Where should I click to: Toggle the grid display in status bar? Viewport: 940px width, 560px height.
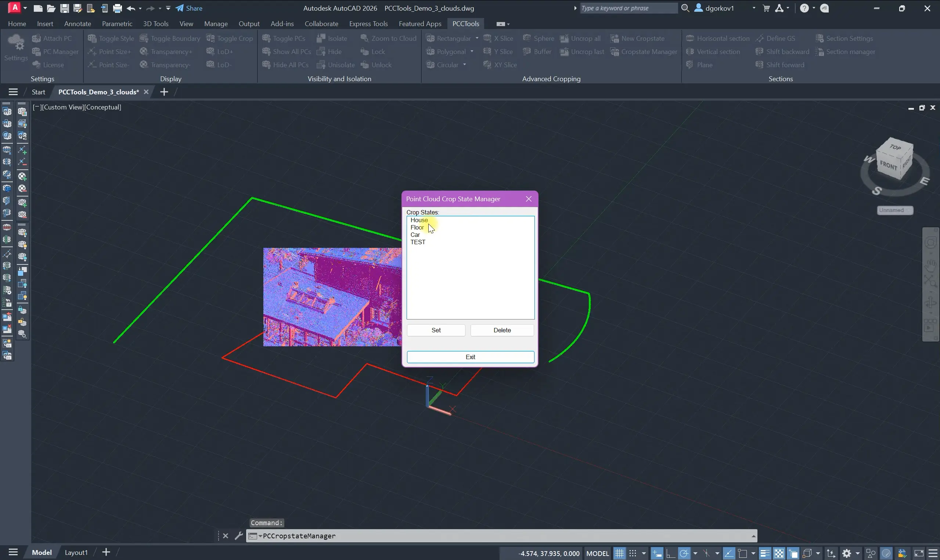(x=619, y=554)
